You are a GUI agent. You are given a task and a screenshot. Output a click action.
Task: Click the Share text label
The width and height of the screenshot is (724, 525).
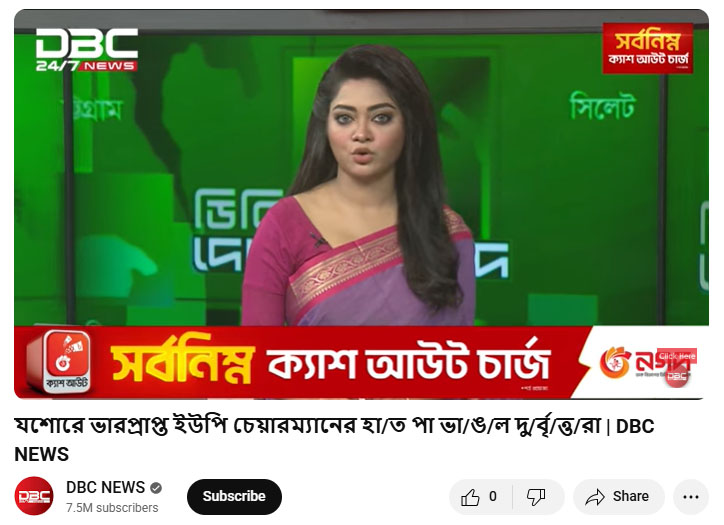[x=631, y=496]
